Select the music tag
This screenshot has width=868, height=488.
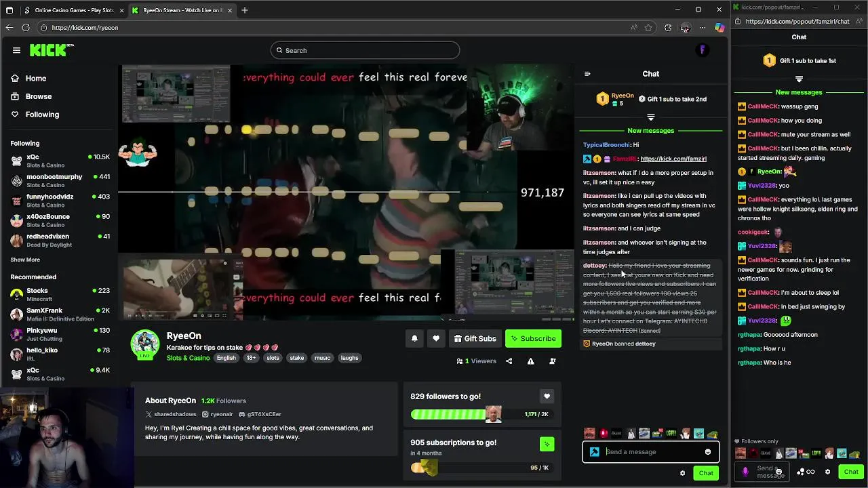(323, 358)
